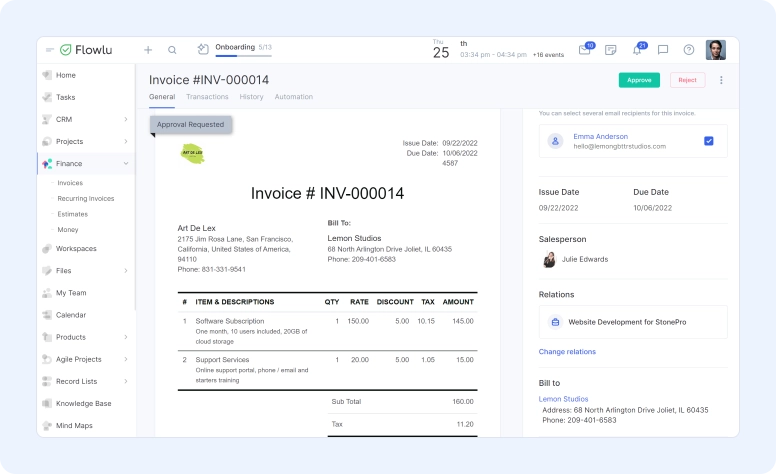Open Recurring Invoices in sidebar
Viewport: 776px width, 474px height.
86,198
